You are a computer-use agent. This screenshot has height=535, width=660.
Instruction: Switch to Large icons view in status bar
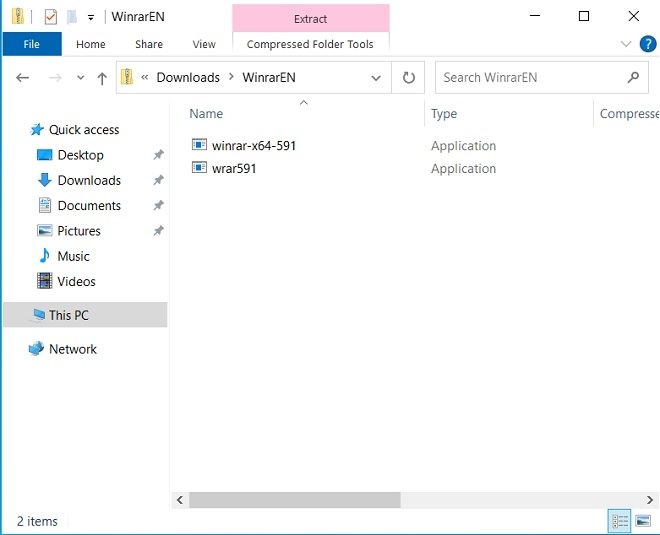(x=643, y=521)
